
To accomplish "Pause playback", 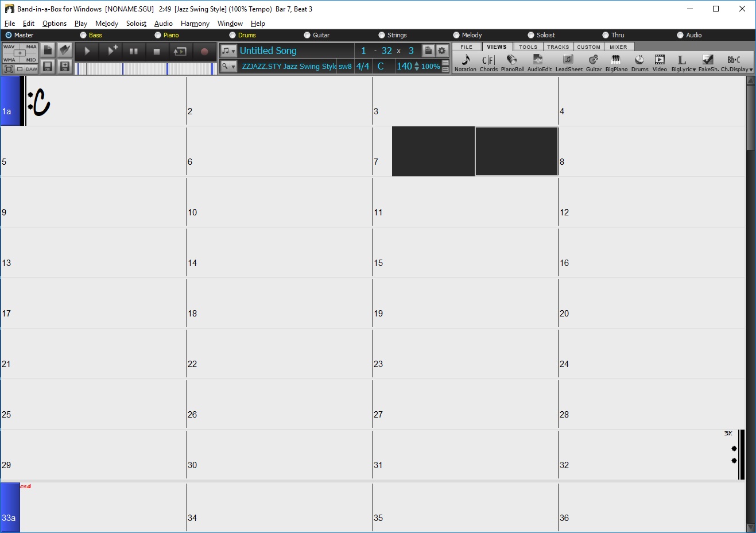I will (134, 51).
